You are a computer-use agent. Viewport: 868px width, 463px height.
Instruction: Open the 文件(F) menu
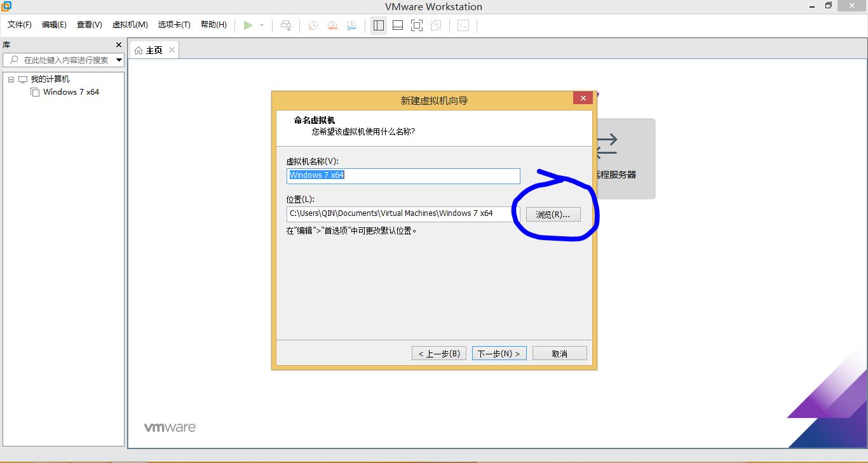point(20,25)
